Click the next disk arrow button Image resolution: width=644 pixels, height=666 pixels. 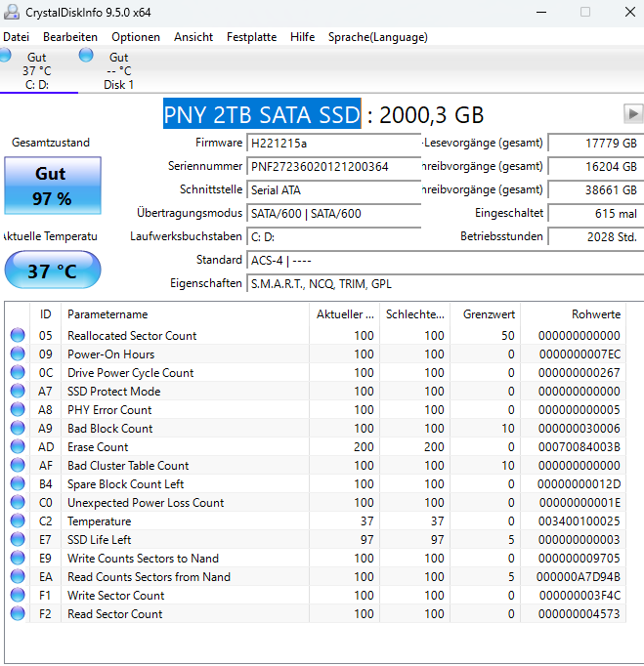pyautogui.click(x=633, y=114)
